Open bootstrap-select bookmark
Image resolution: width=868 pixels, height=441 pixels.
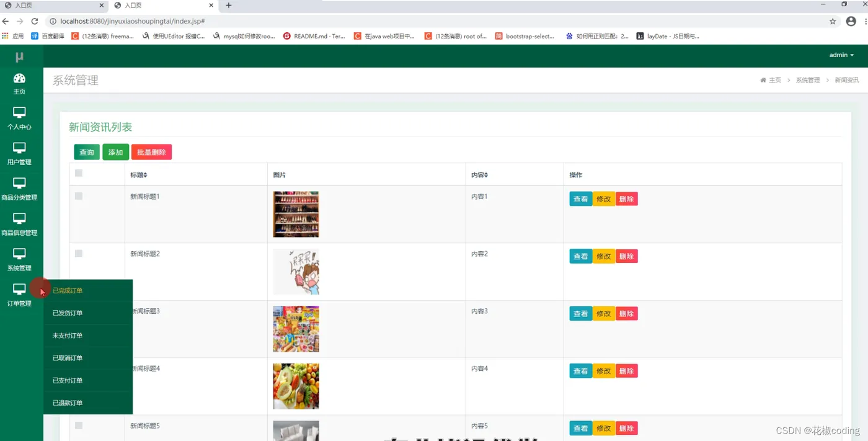coord(525,36)
